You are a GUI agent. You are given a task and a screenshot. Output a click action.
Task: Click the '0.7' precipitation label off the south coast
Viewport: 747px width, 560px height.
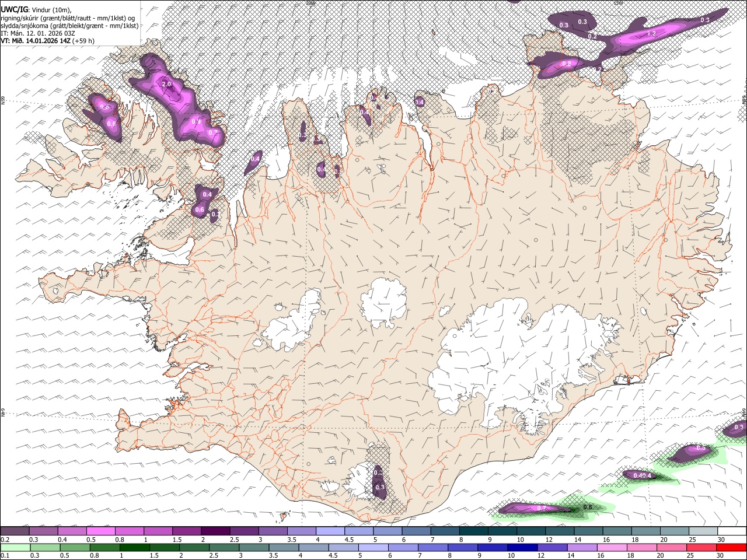tap(542, 509)
